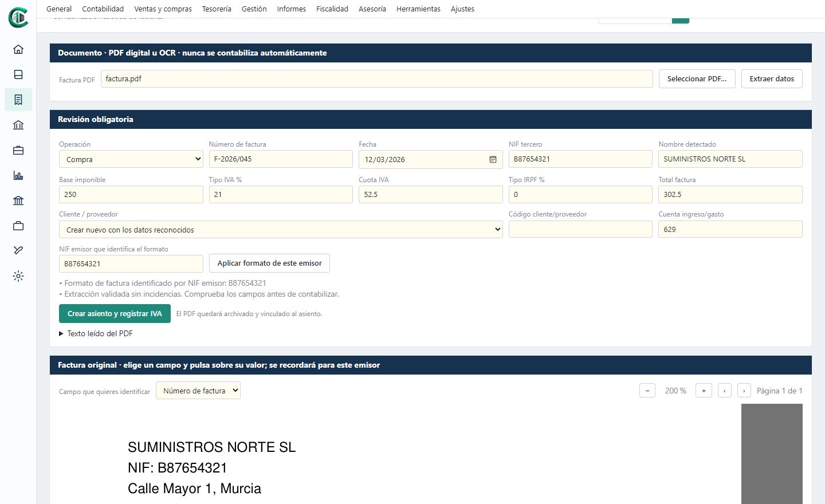Open the Gestión menu
The image size is (825, 504).
coord(254,9)
